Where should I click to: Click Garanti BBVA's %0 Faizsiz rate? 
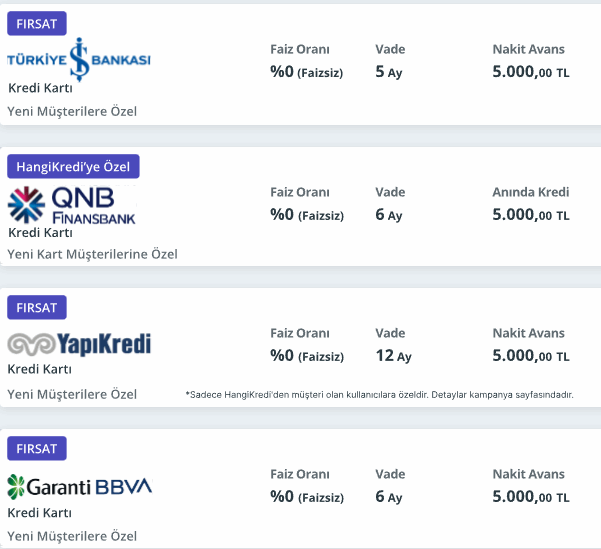click(307, 497)
